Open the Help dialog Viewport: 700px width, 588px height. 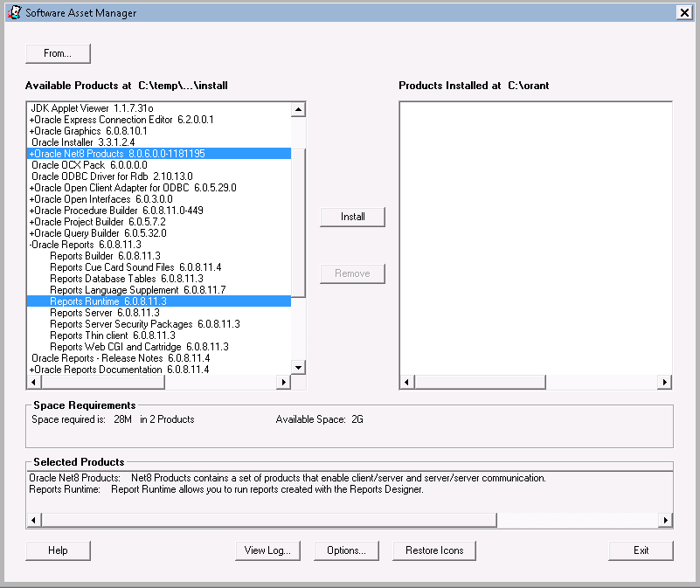pyautogui.click(x=58, y=550)
